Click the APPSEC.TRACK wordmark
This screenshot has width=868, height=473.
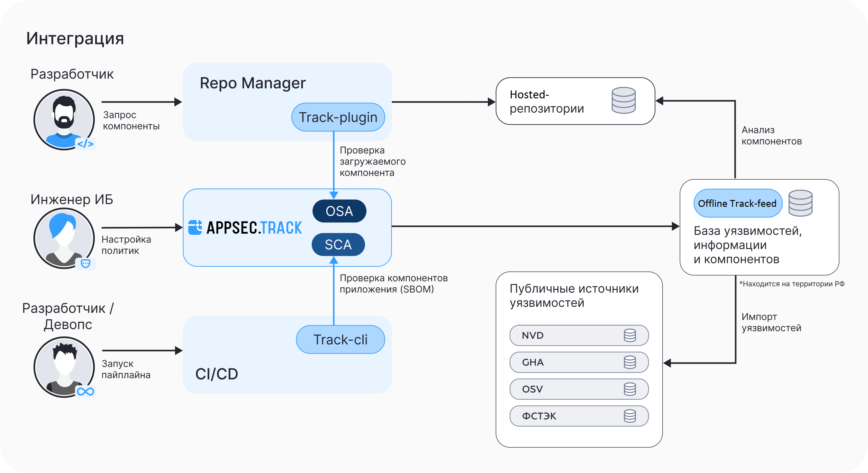[x=254, y=227]
